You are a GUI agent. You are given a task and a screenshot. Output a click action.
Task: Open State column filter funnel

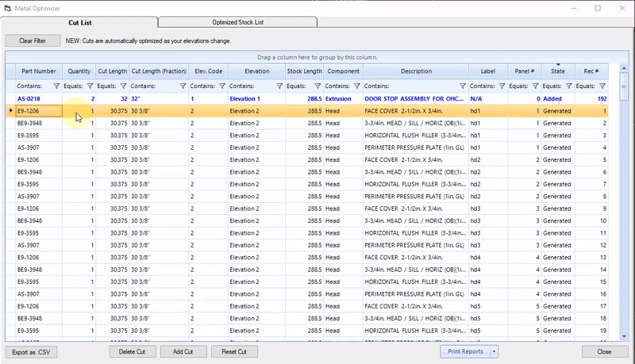(x=568, y=86)
